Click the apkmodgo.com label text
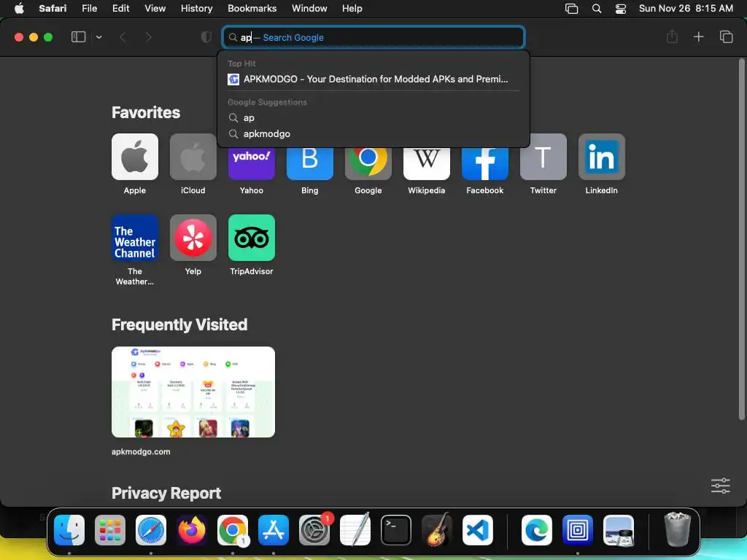The image size is (747, 560). [x=141, y=451]
